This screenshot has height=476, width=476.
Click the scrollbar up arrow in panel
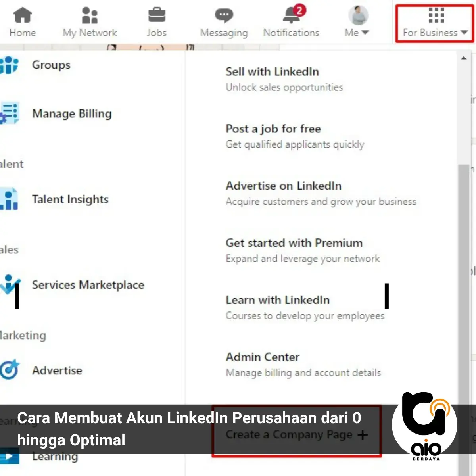(x=464, y=58)
